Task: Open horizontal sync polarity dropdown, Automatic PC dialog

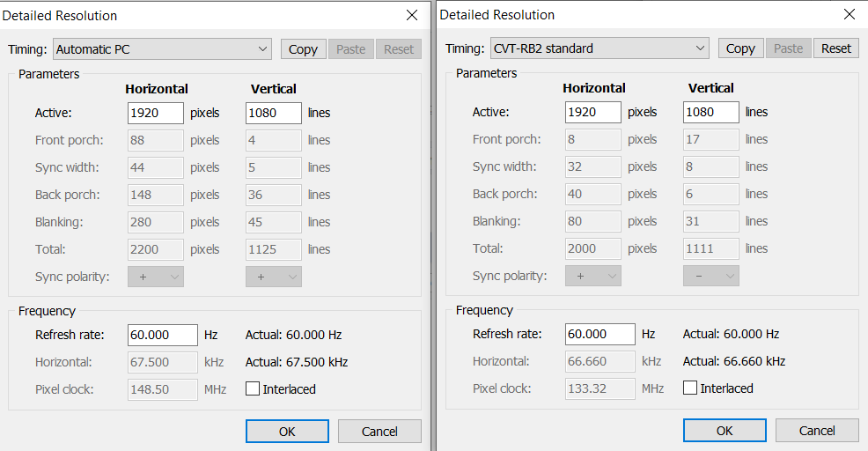Action: pos(156,277)
